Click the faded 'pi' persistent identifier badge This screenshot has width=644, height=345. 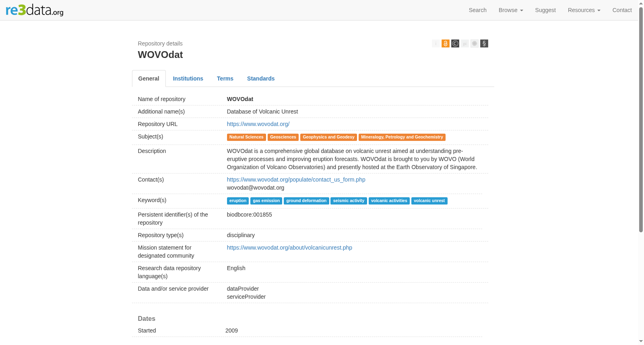coord(465,43)
